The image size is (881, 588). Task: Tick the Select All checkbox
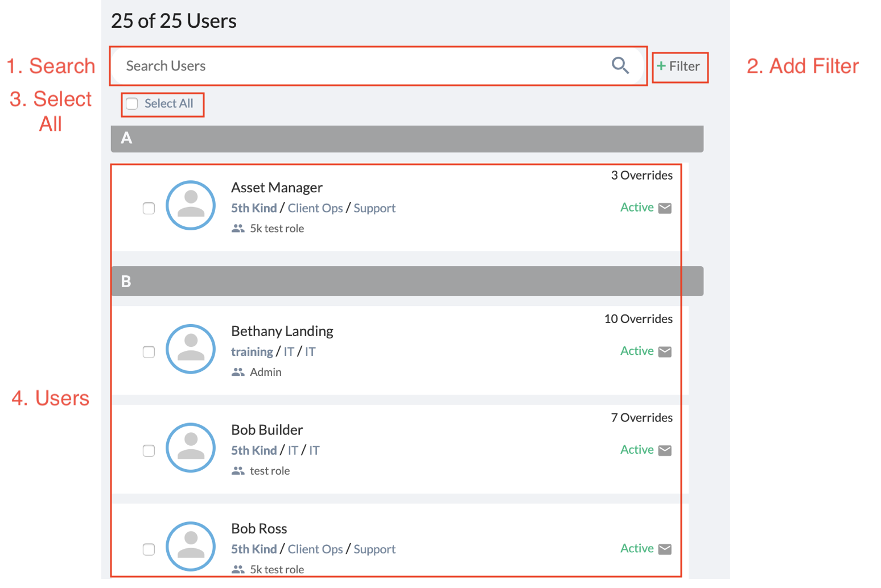pyautogui.click(x=132, y=103)
